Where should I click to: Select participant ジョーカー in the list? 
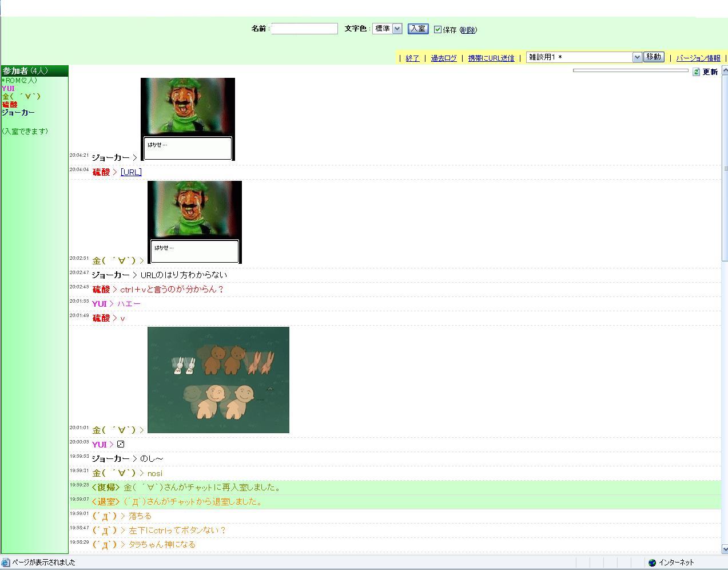(x=18, y=113)
